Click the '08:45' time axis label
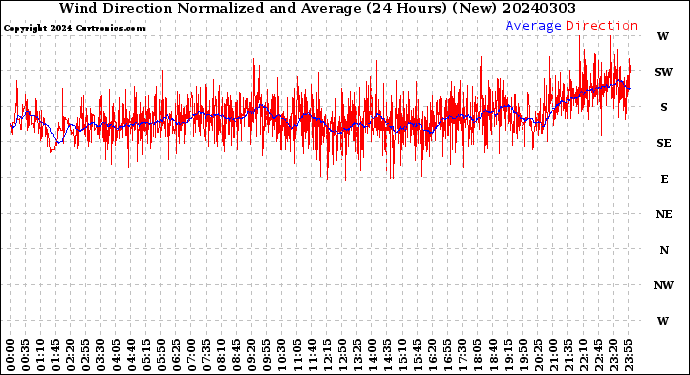The height and width of the screenshot is (375, 690). pos(237,355)
